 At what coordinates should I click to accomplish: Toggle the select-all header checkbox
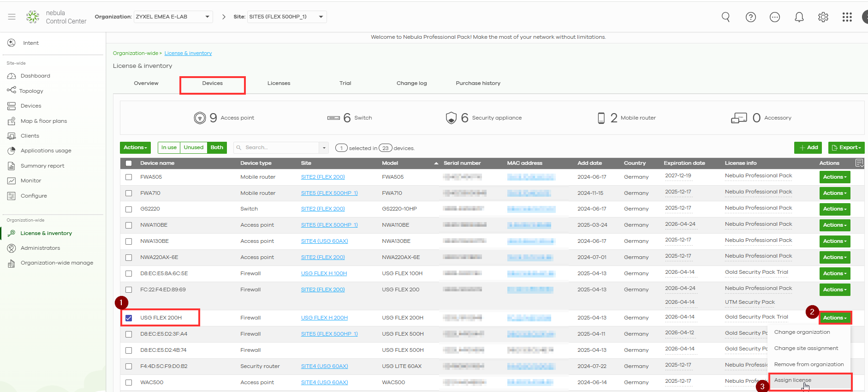click(129, 163)
